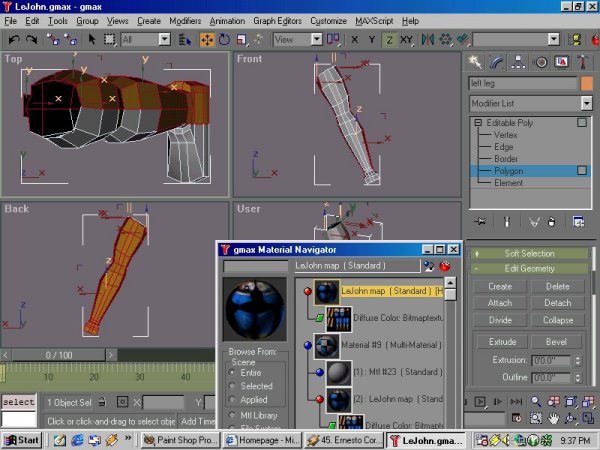The height and width of the screenshot is (450, 600).
Task: Select the Mtl Library radio button
Action: [x=232, y=415]
